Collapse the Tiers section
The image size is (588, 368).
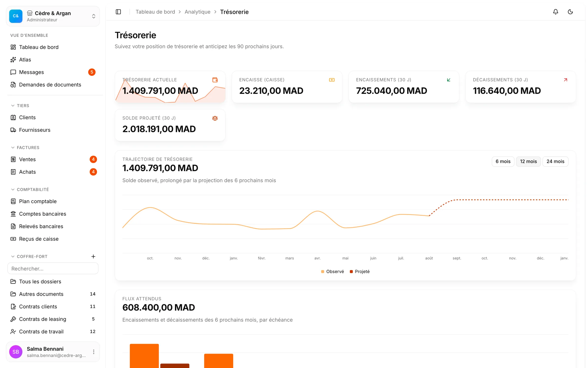point(20,105)
